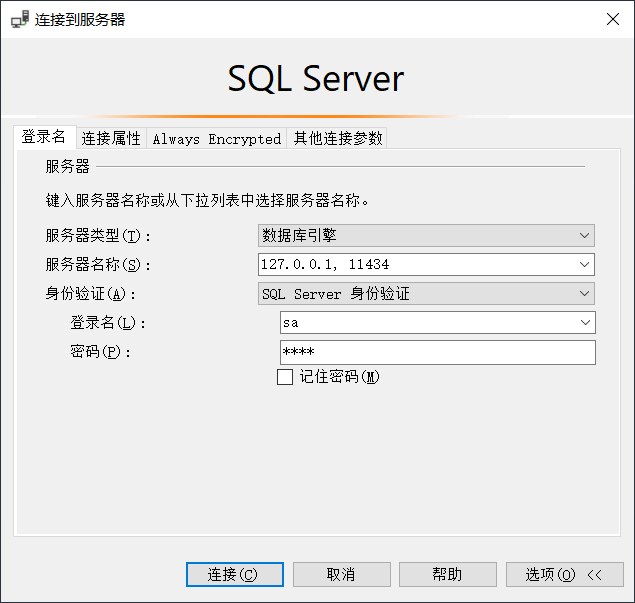Click the 连接 button
The width and height of the screenshot is (635, 603).
[235, 574]
